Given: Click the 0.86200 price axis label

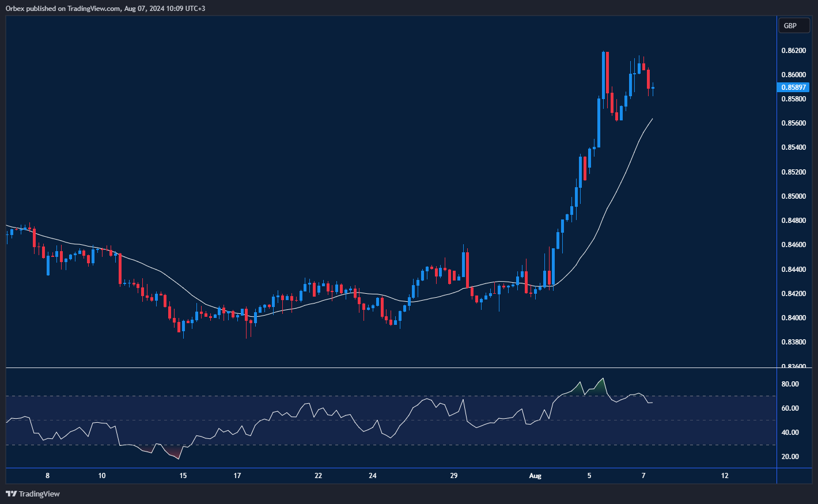Looking at the screenshot, I should coord(793,51).
